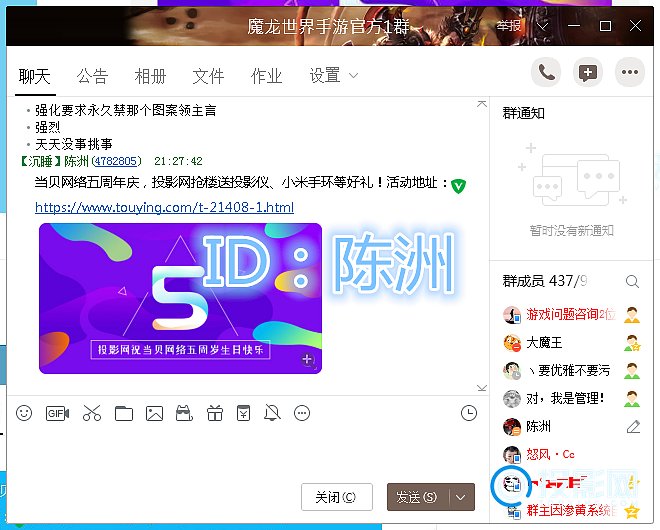Open the create discussion chat icon

click(588, 73)
